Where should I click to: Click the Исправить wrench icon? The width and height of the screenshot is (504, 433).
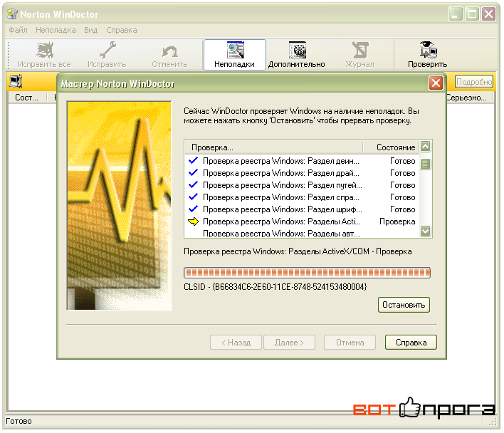(107, 50)
